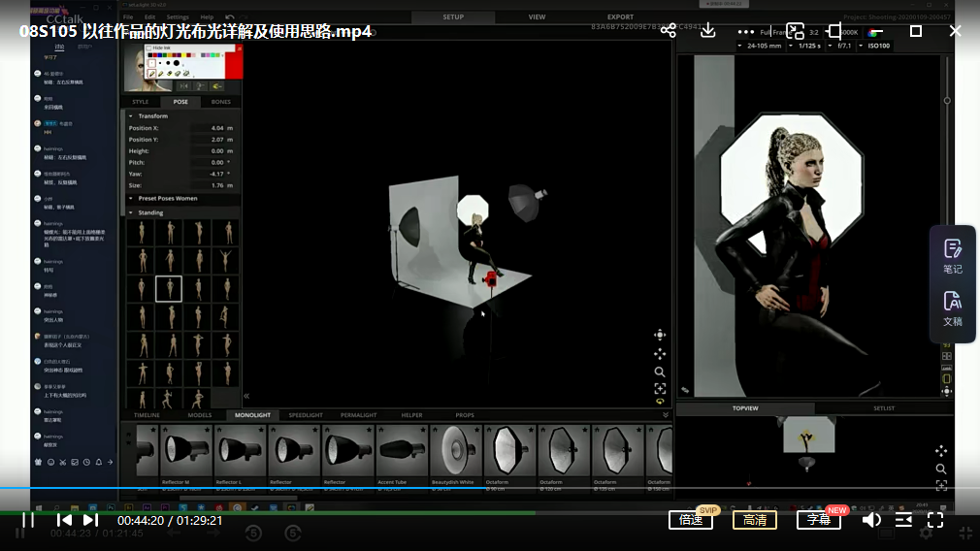Image resolution: width=980 pixels, height=551 pixels.
Task: Click the Yaw value field
Action: coord(212,174)
